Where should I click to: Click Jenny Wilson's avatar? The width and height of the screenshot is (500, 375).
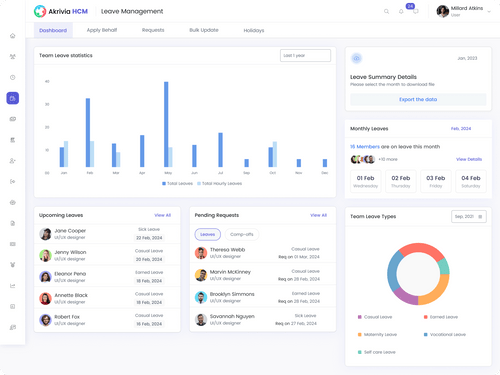[x=45, y=255]
